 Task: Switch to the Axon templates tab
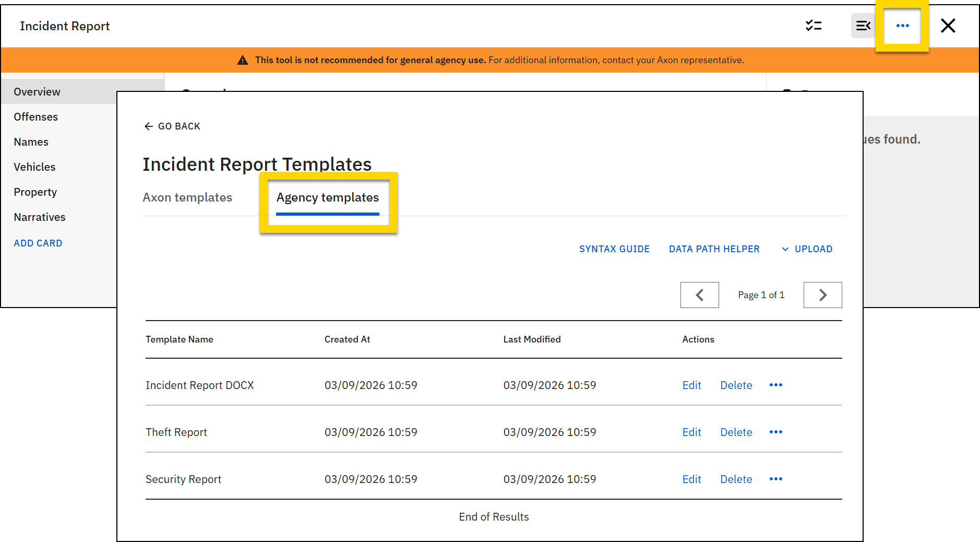click(x=187, y=197)
